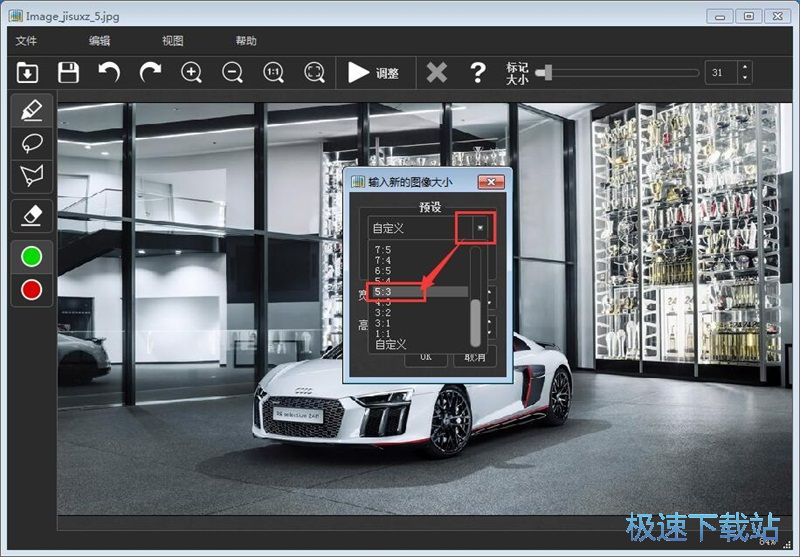Increase marker size with up stepper arrow

point(745,67)
